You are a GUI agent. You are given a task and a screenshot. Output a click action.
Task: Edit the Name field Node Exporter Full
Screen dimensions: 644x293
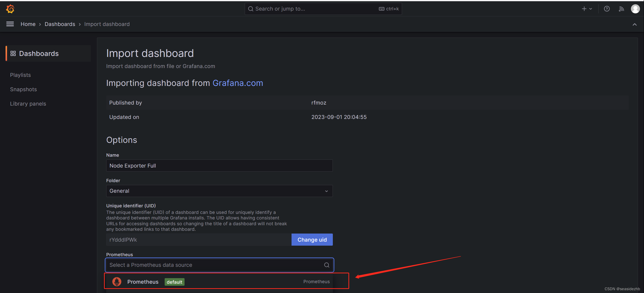pos(219,166)
